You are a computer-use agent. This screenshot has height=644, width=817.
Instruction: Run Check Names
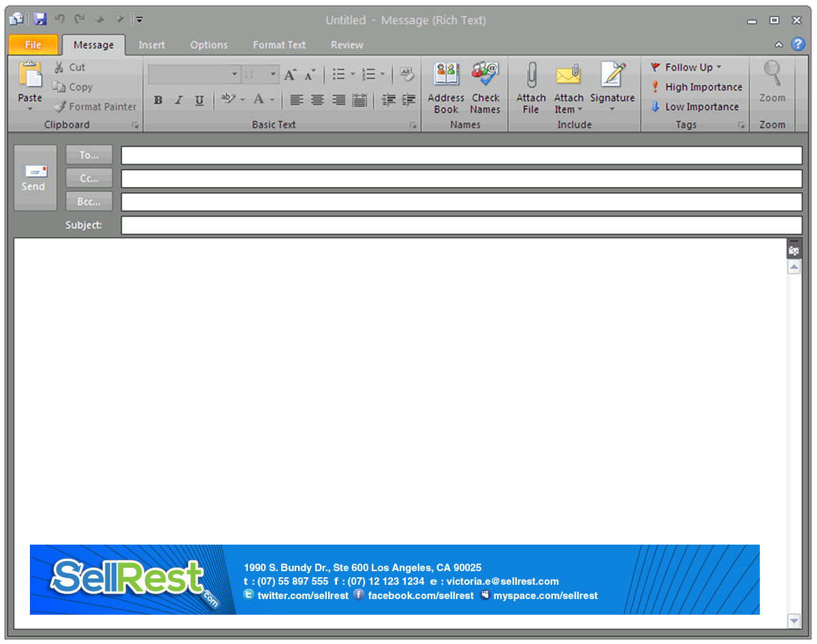pos(485,88)
